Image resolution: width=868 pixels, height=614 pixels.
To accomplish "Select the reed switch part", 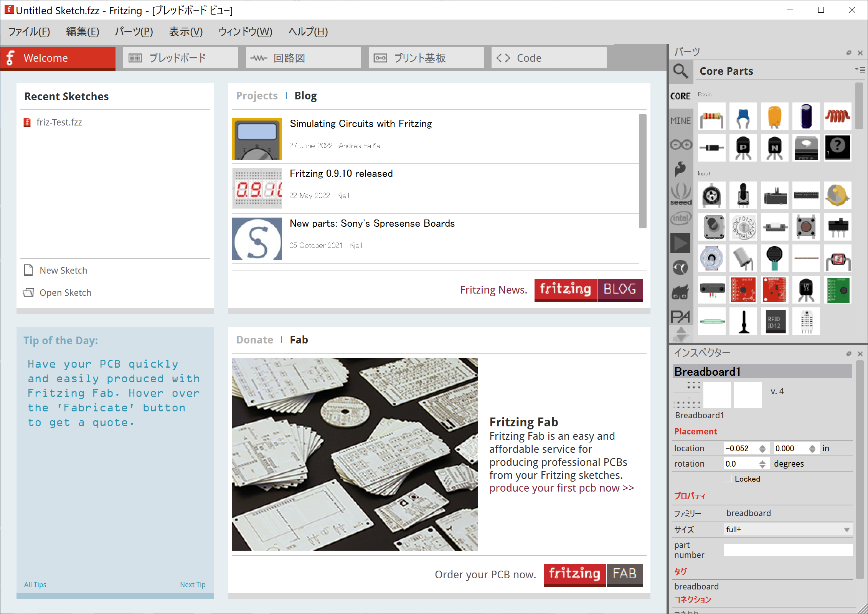I will click(x=712, y=321).
